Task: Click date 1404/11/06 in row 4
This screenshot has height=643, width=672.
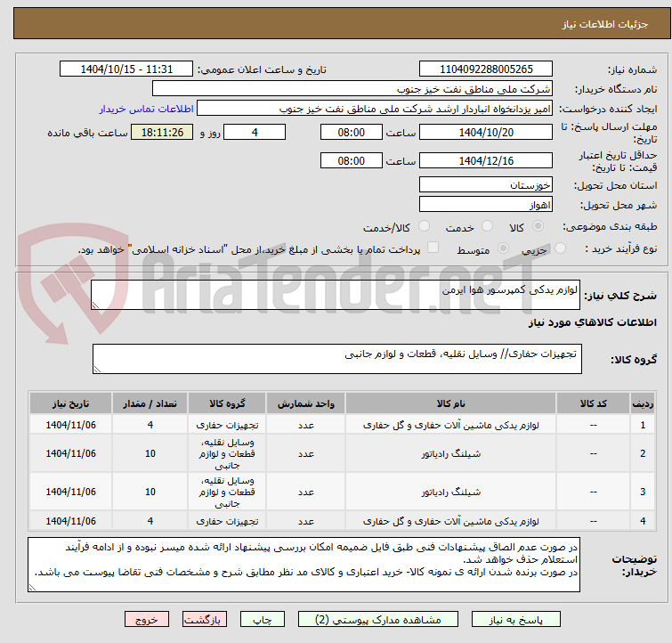Action: [x=70, y=521]
